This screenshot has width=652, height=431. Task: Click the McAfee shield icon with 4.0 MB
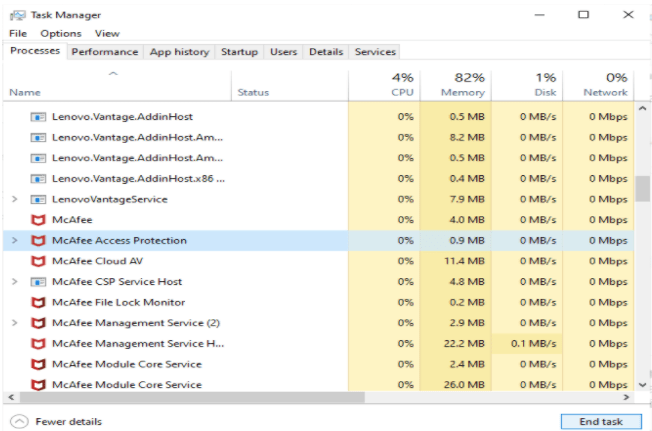38,220
